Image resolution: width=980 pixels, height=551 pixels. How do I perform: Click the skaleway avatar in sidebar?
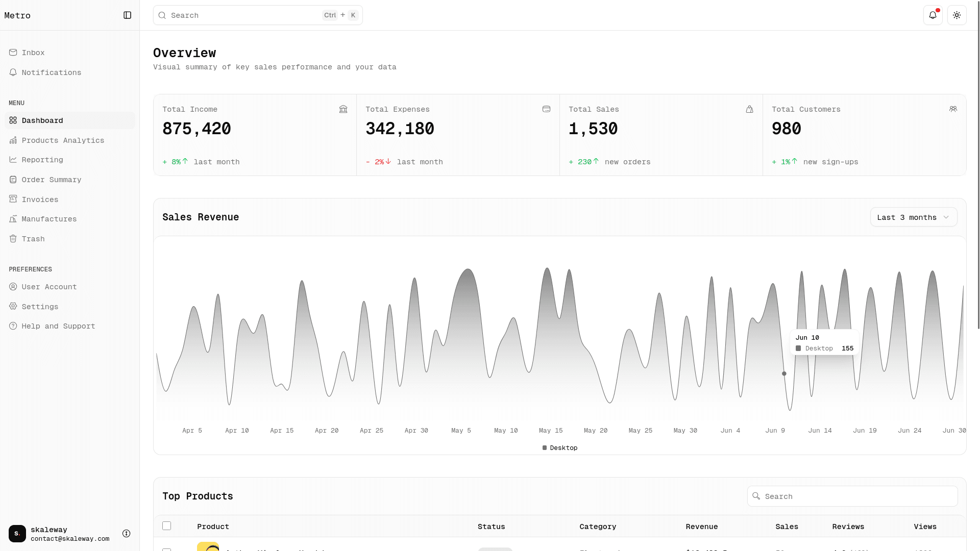click(17, 534)
